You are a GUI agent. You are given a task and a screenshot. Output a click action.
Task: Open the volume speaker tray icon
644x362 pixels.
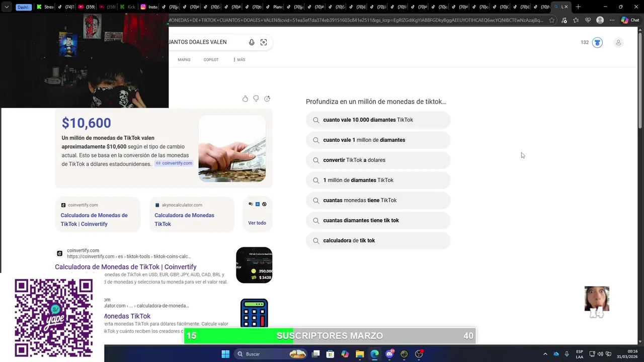(600, 354)
